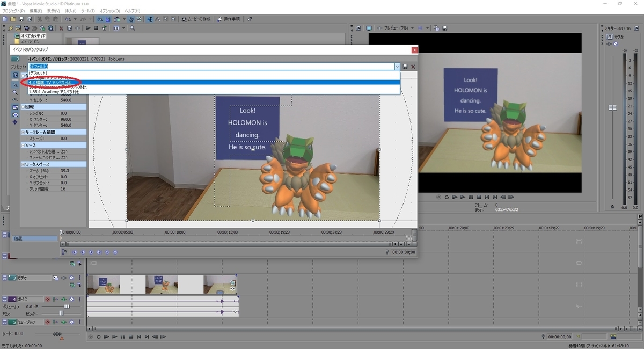Solo the ボイス track
Viewport: 644px width, 349px height.
tap(79, 300)
